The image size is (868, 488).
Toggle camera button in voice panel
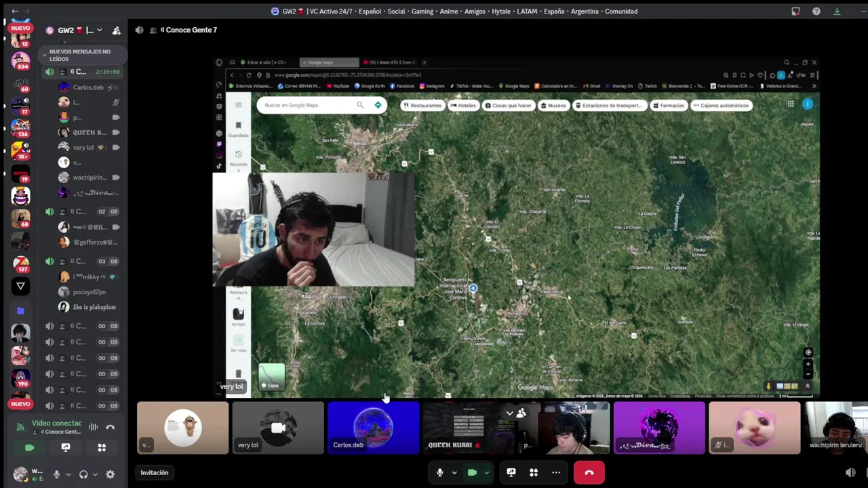click(x=29, y=447)
